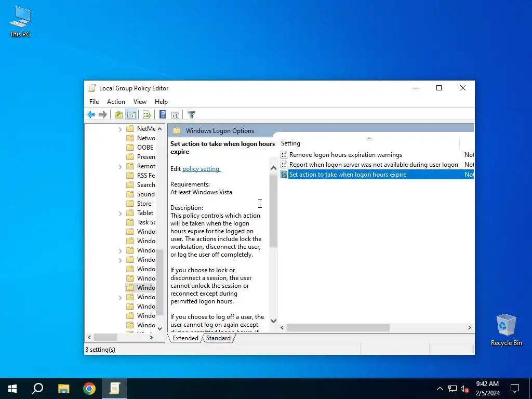Select 'Report when logon server was not available' setting

(x=374, y=165)
